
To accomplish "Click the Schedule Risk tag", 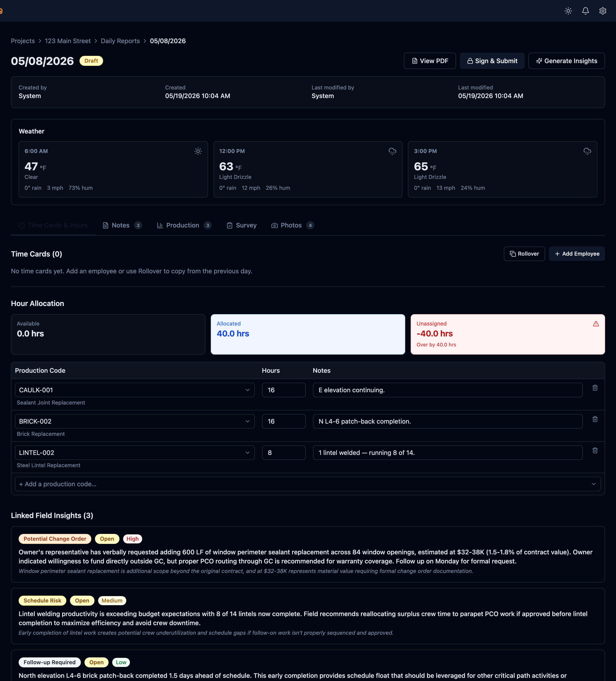I will click(42, 601).
